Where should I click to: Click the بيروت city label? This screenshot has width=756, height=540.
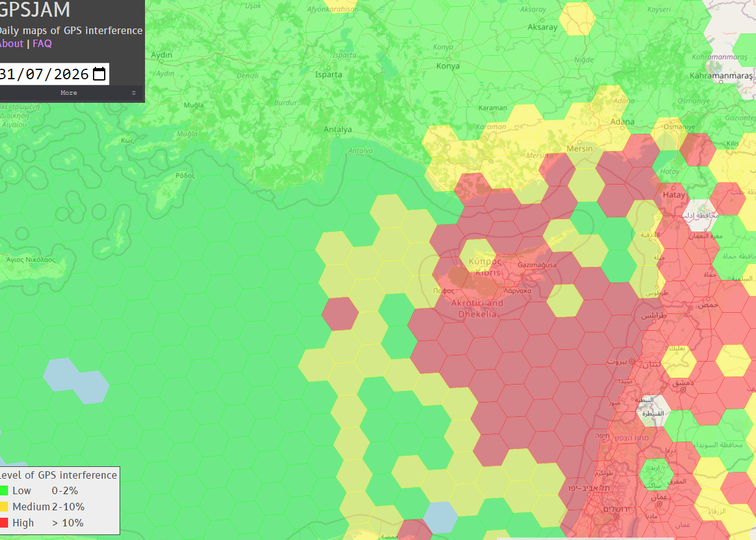617,361
